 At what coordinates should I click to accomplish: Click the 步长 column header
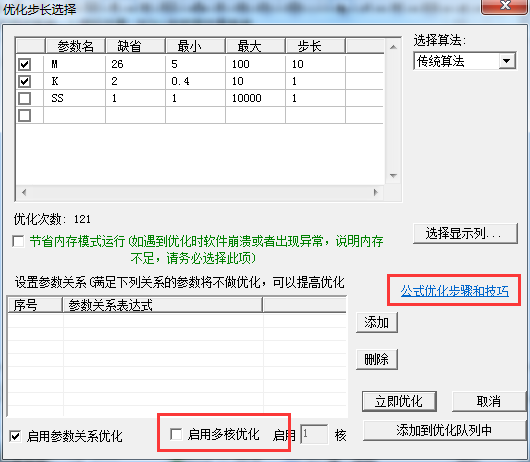pos(315,46)
